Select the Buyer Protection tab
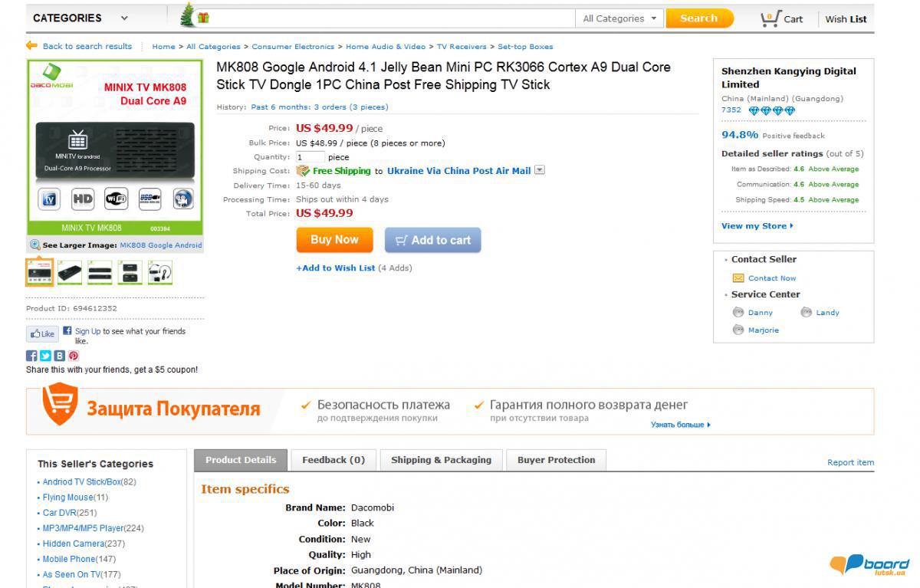 click(556, 460)
